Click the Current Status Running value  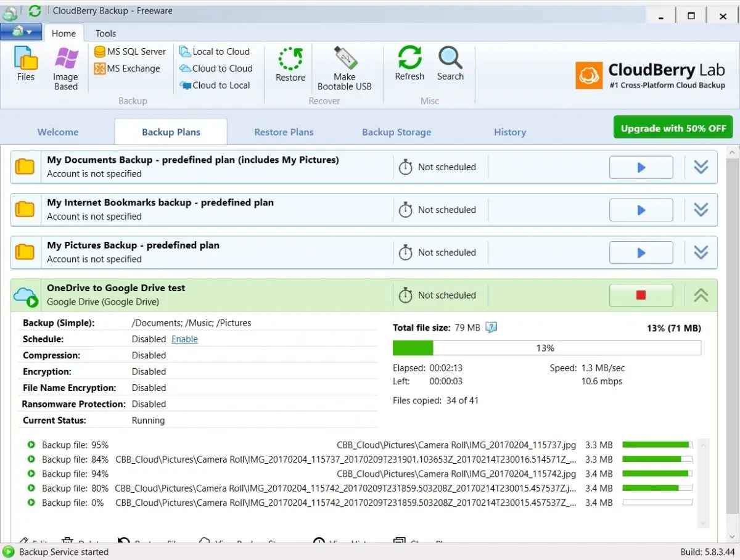pyautogui.click(x=148, y=420)
